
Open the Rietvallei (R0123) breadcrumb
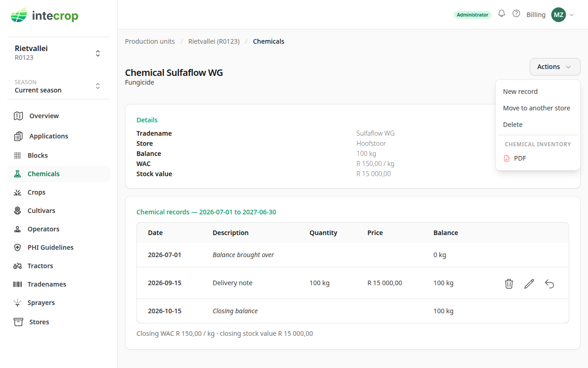(214, 41)
